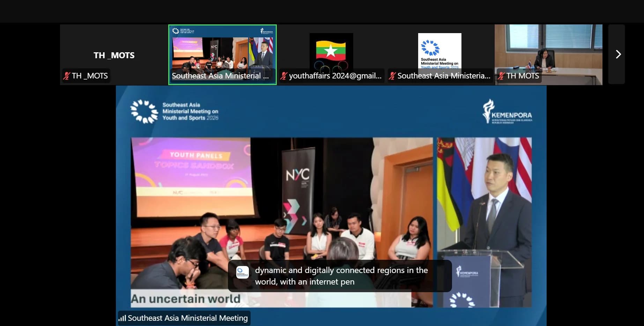
Task: Click signal strength icon near Southeast Asia Ministerial Meeting
Action: [x=122, y=318]
